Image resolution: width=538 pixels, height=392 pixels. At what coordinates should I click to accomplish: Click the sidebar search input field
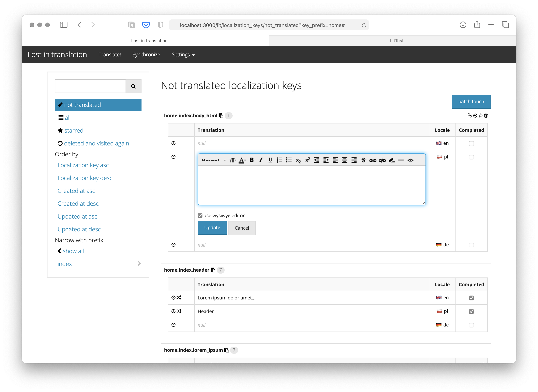point(90,86)
